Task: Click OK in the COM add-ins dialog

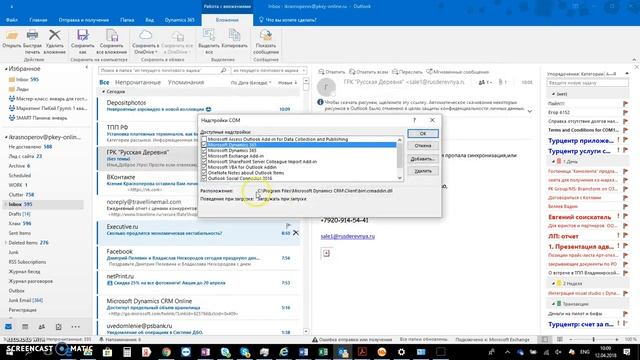Action: [x=423, y=133]
